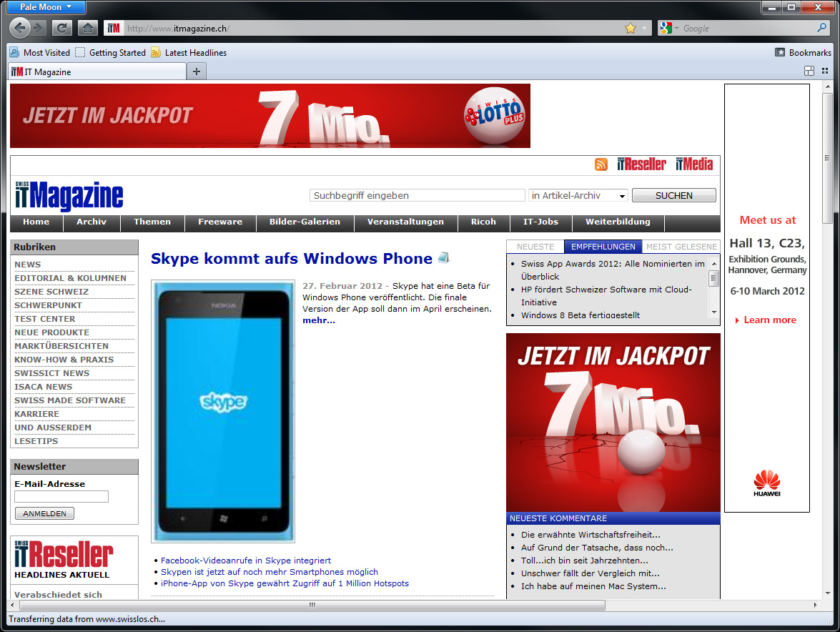Open 'Windows 8 Beta fertiggestellt' recommendation
Image resolution: width=840 pixels, height=632 pixels.
coord(580,315)
